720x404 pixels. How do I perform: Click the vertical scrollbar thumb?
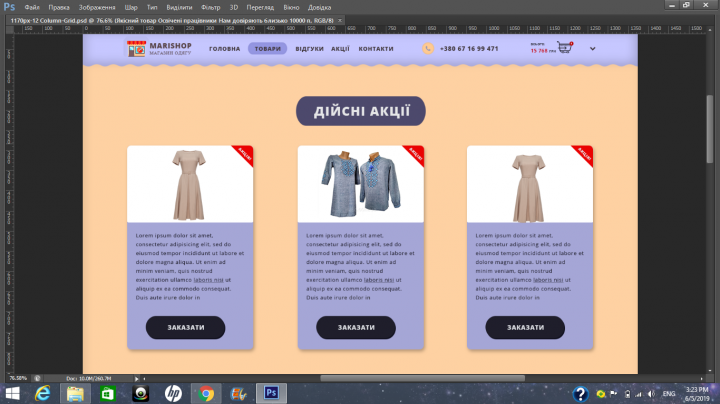pyautogui.click(x=710, y=129)
